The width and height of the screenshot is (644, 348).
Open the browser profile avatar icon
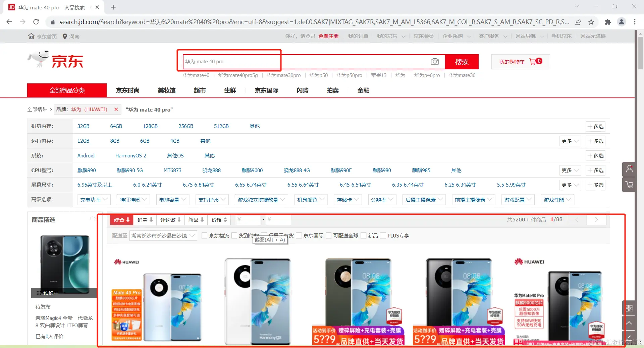coord(621,22)
